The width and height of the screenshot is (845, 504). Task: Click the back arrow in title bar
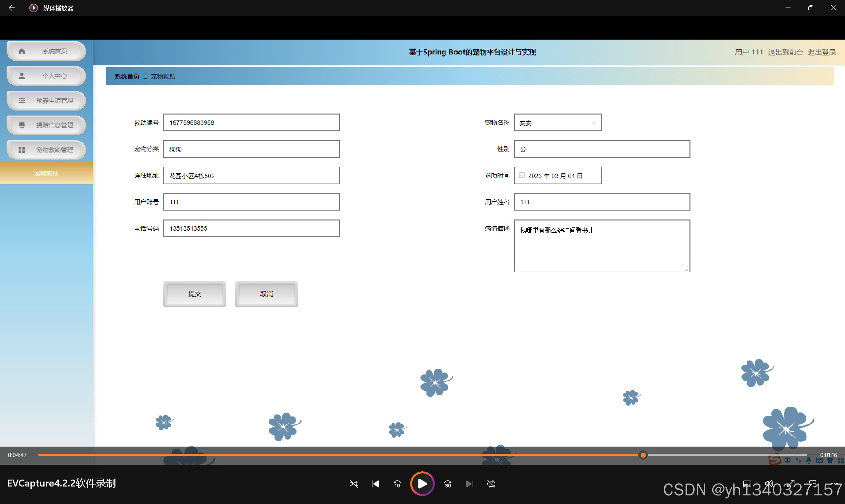pyautogui.click(x=12, y=8)
